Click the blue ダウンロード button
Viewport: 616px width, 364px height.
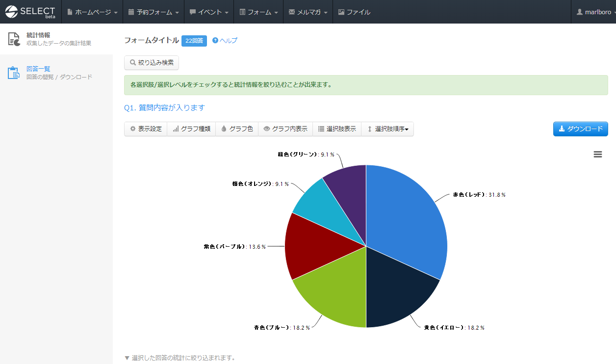(x=580, y=129)
